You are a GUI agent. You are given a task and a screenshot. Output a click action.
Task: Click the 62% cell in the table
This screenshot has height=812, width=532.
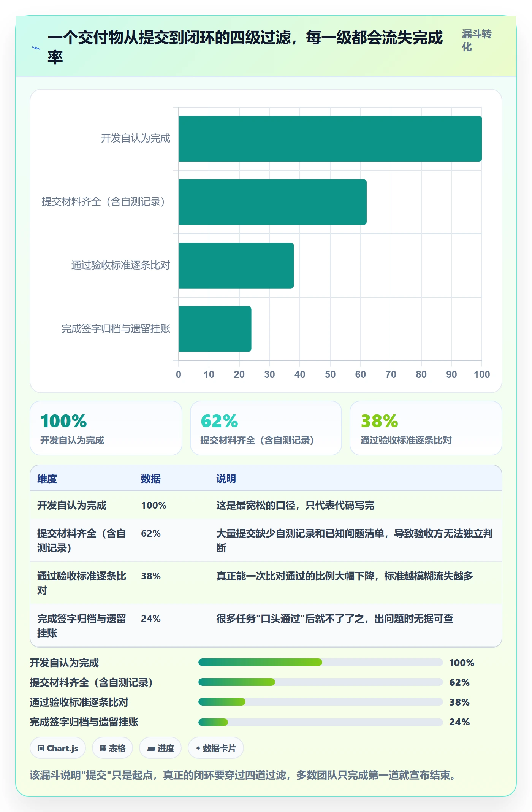[x=151, y=533]
